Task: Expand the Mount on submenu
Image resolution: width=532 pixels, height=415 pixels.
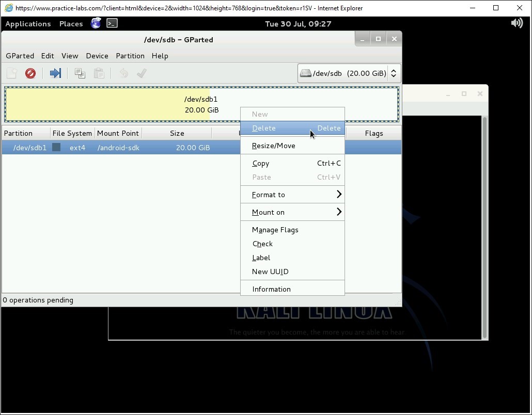Action: tap(292, 212)
